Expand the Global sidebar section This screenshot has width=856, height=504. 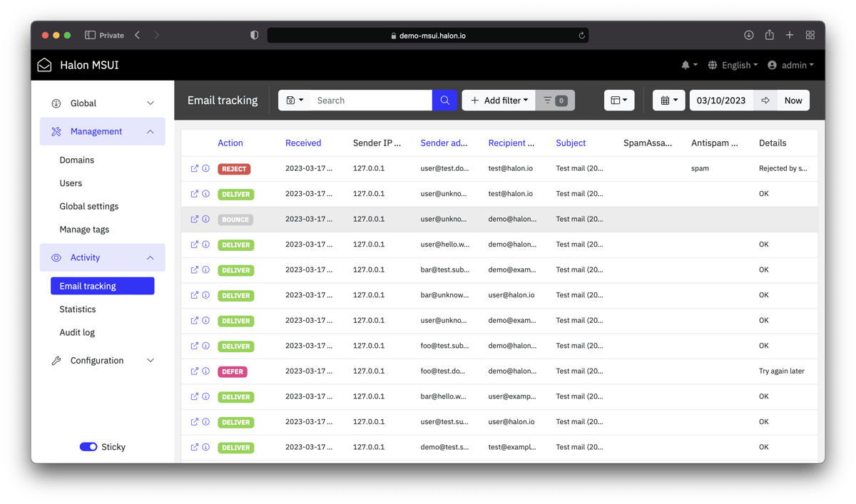[x=103, y=103]
